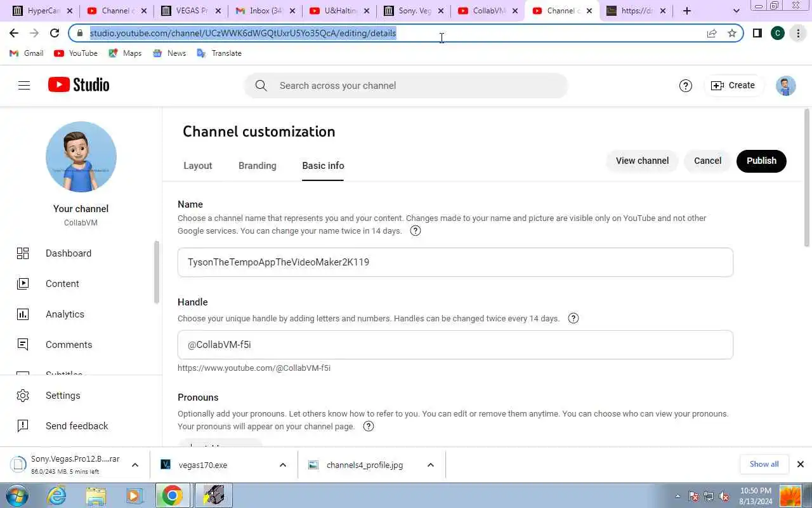This screenshot has width=812, height=508.
Task: Open the Translate bookmark
Action: 219,53
